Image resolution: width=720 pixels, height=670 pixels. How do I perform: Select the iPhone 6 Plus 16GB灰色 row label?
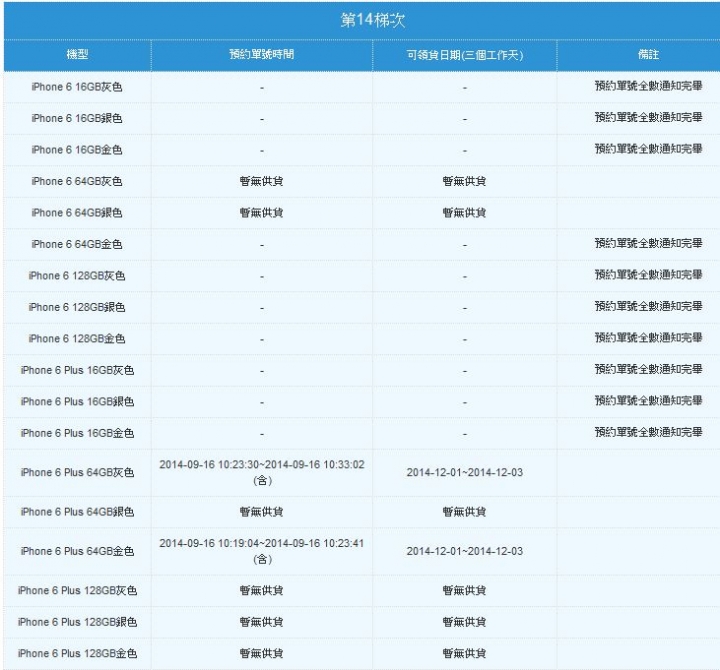77,370
